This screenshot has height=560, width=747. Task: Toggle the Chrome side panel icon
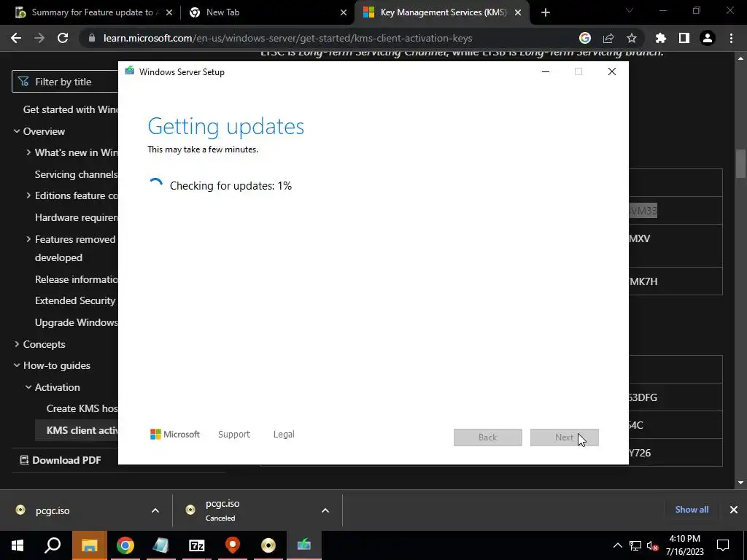pyautogui.click(x=684, y=38)
